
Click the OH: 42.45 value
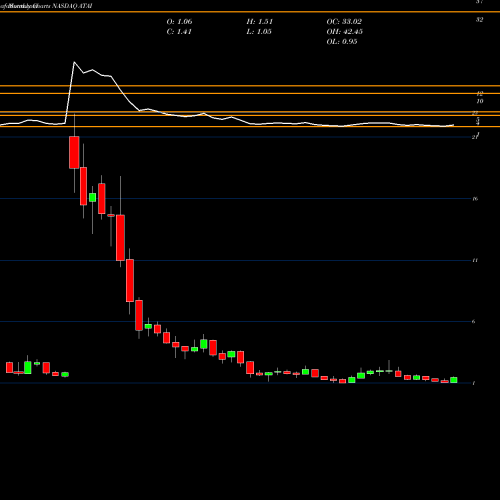(345, 32)
